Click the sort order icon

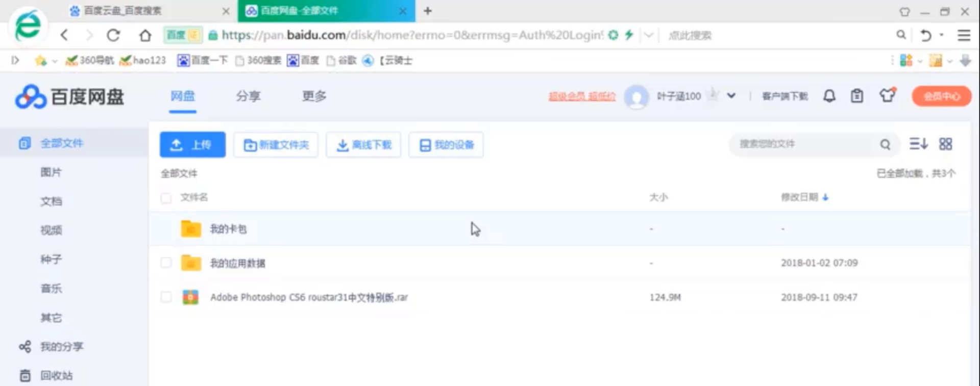pos(918,144)
